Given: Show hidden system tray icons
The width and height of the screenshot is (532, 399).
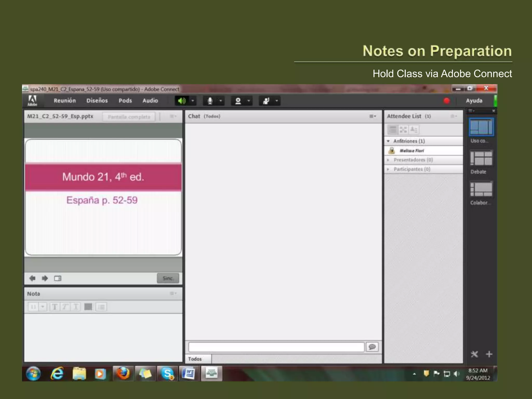Looking at the screenshot, I should [x=415, y=374].
